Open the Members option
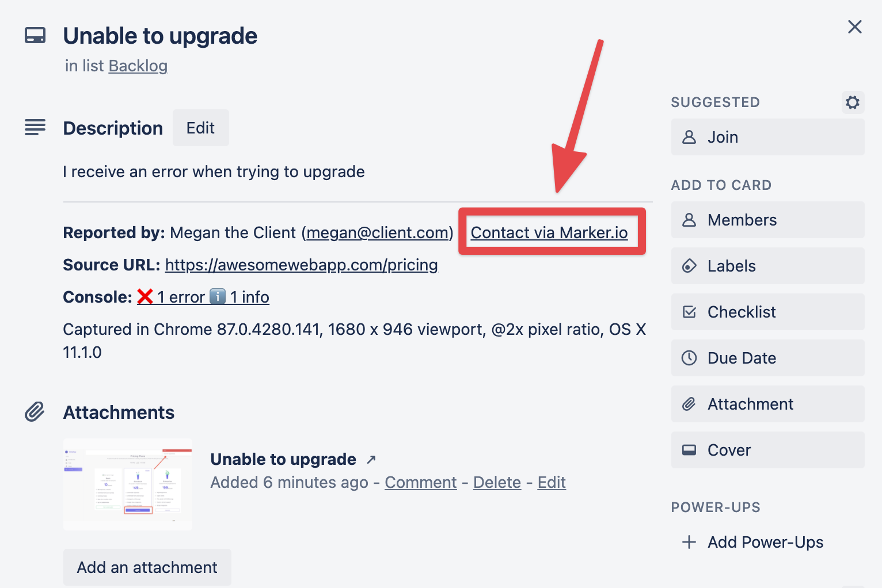Screen dimensions: 882x588 click(767, 220)
